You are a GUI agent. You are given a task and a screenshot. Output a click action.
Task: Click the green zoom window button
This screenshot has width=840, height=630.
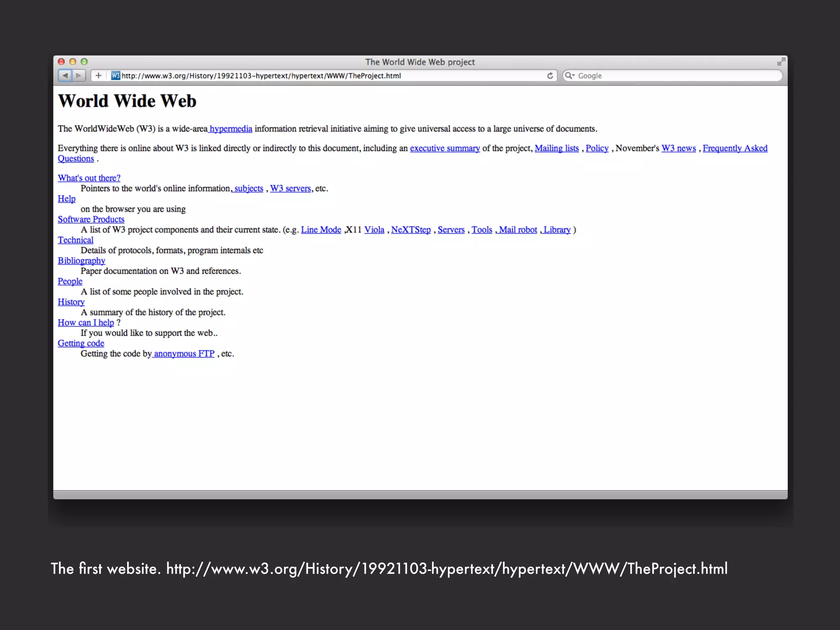[84, 62]
